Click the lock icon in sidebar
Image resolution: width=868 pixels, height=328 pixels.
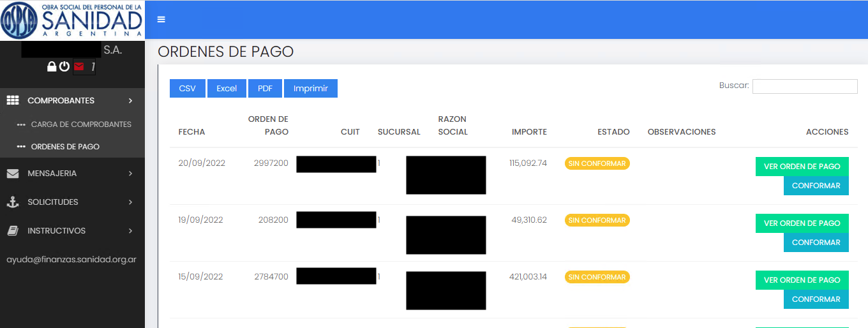[x=52, y=66]
